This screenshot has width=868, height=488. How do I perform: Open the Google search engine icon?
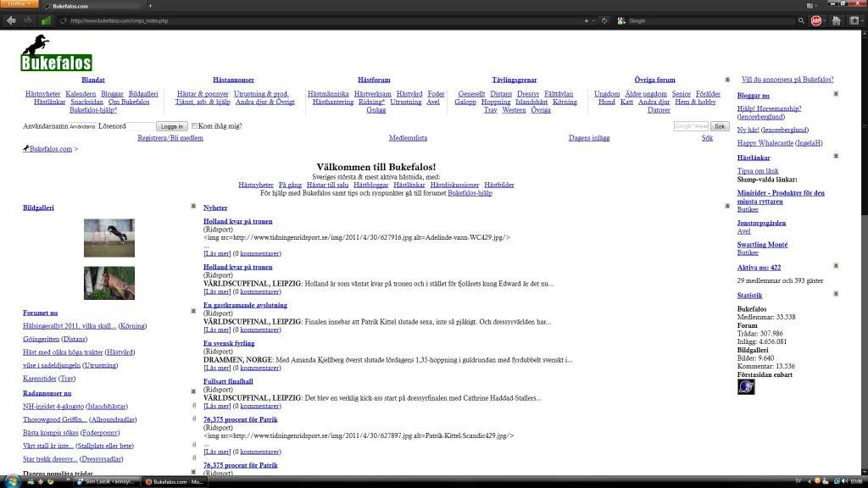point(621,20)
